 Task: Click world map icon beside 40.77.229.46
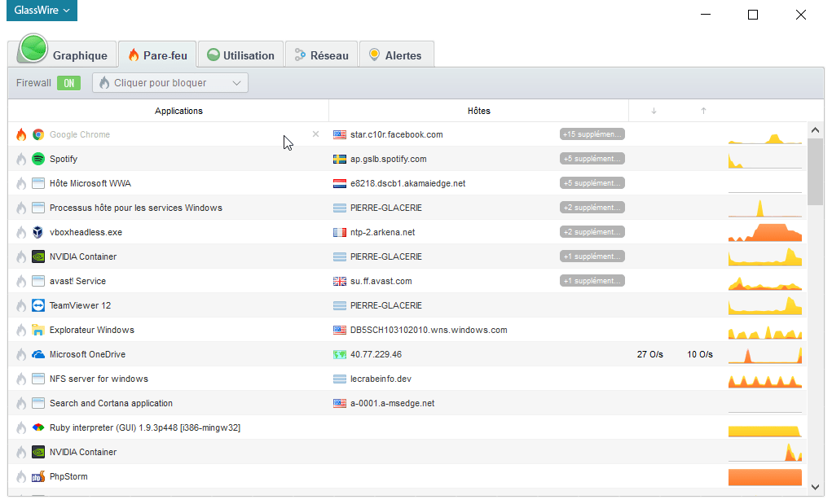click(x=340, y=354)
